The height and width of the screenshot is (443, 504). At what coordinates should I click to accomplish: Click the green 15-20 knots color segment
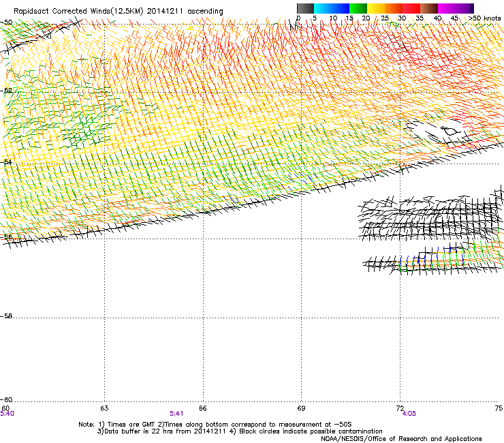(x=358, y=8)
